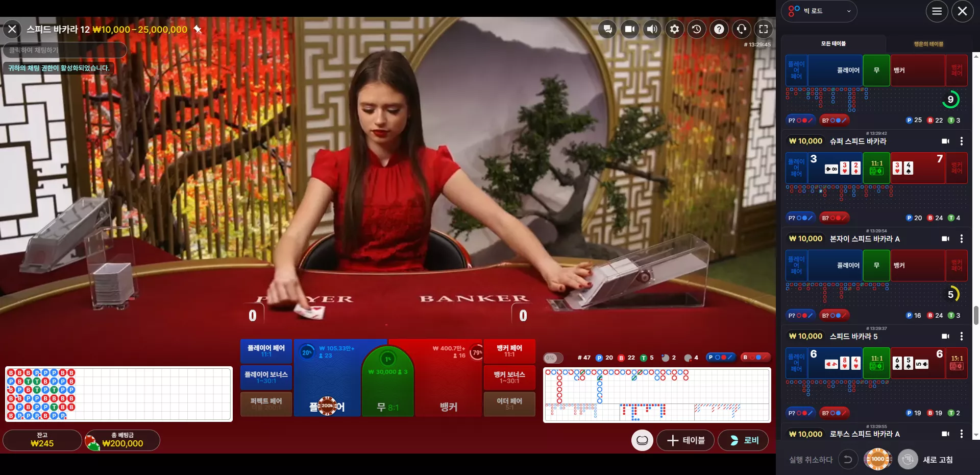
Task: Place a bet on 뱅커 보너스
Action: pos(509,377)
